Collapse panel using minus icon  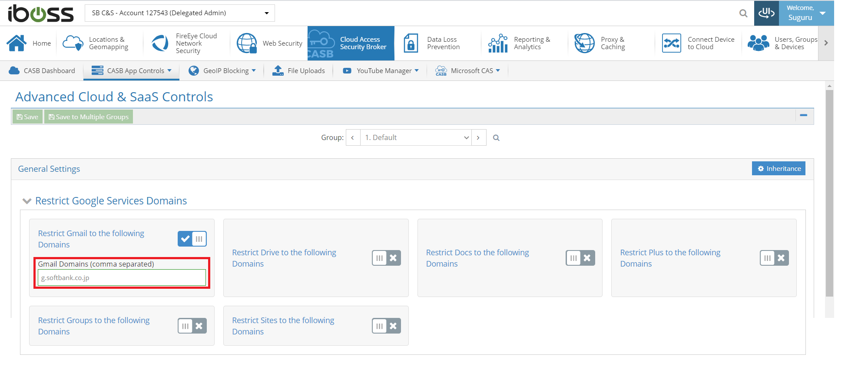tap(804, 116)
